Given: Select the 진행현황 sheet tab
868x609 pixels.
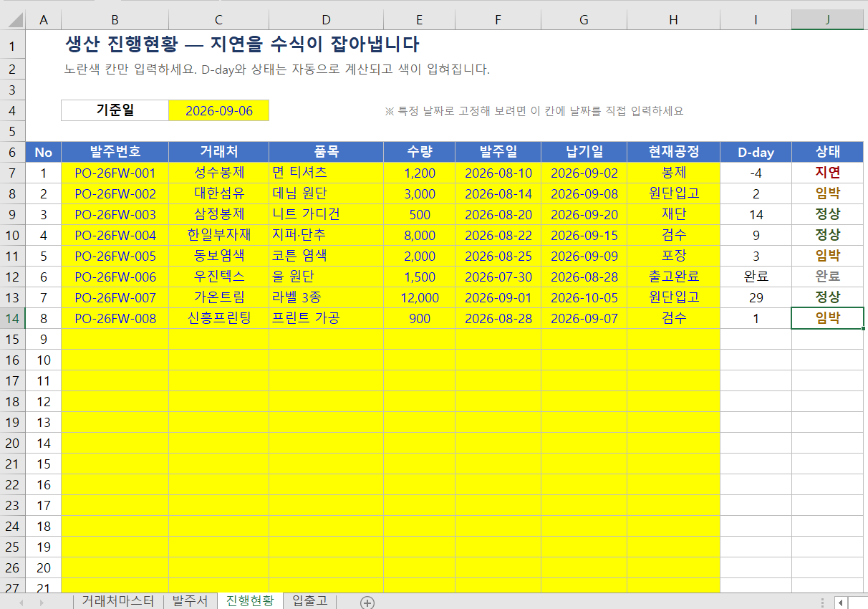Looking at the screenshot, I should [x=250, y=601].
